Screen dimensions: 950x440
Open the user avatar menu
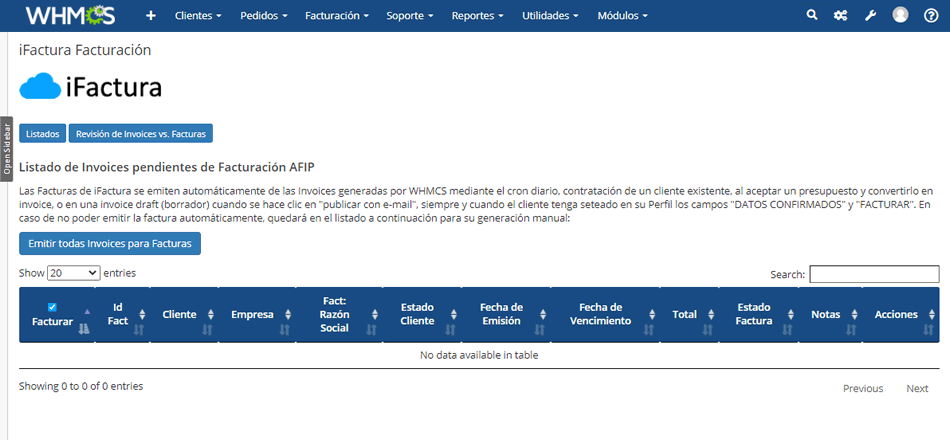[900, 15]
